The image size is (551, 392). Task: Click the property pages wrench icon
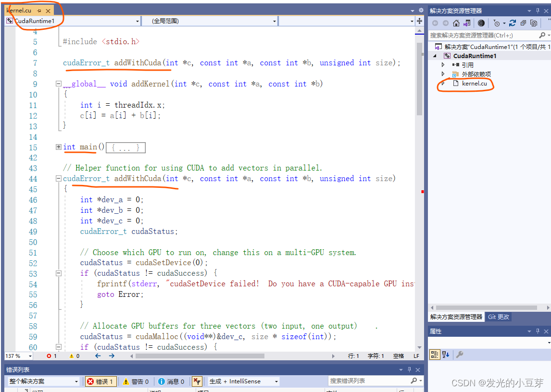point(460,355)
